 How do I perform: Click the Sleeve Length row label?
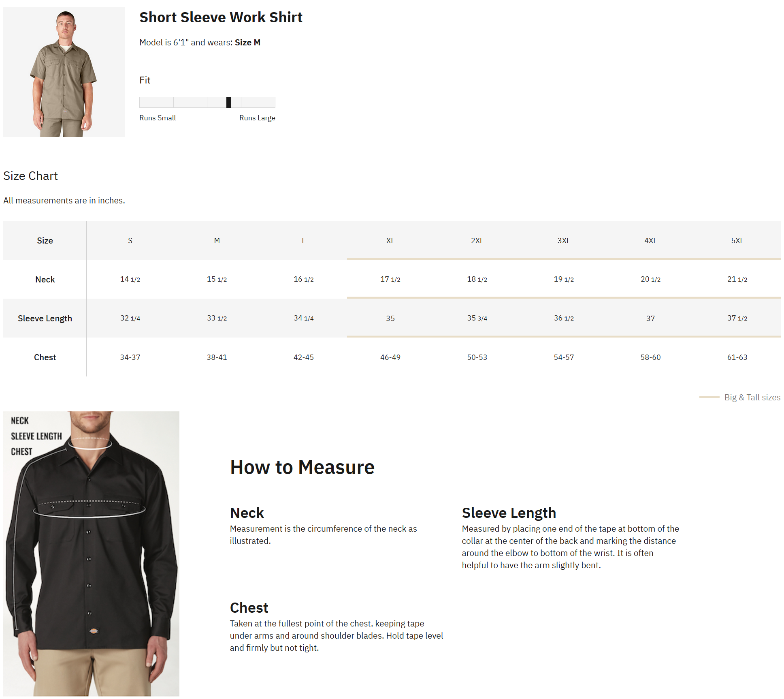click(45, 318)
